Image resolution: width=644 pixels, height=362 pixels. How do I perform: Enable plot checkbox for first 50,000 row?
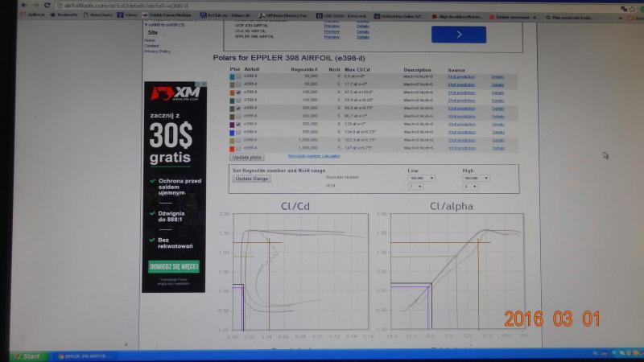[x=237, y=76]
